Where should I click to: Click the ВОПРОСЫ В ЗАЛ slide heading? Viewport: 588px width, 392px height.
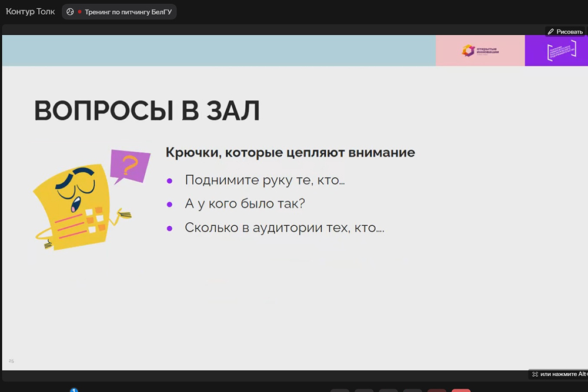coord(147,111)
